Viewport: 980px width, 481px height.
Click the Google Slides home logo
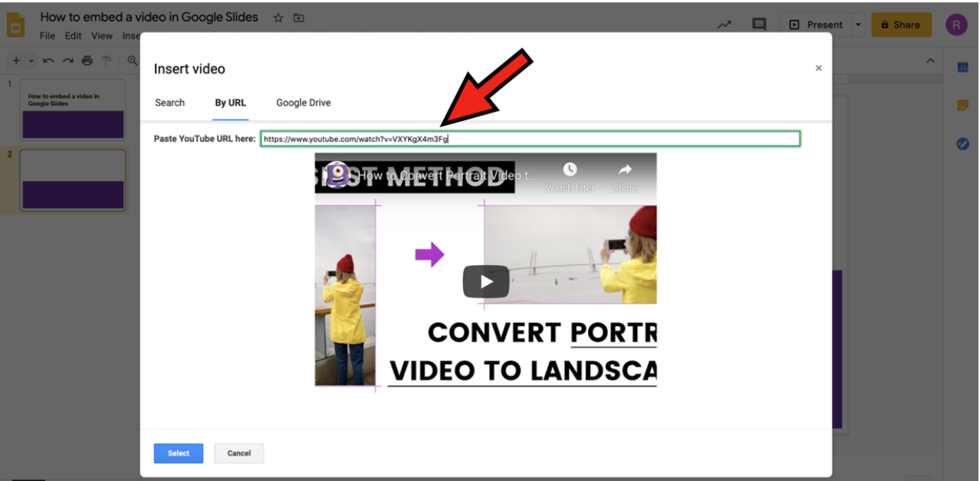[16, 25]
